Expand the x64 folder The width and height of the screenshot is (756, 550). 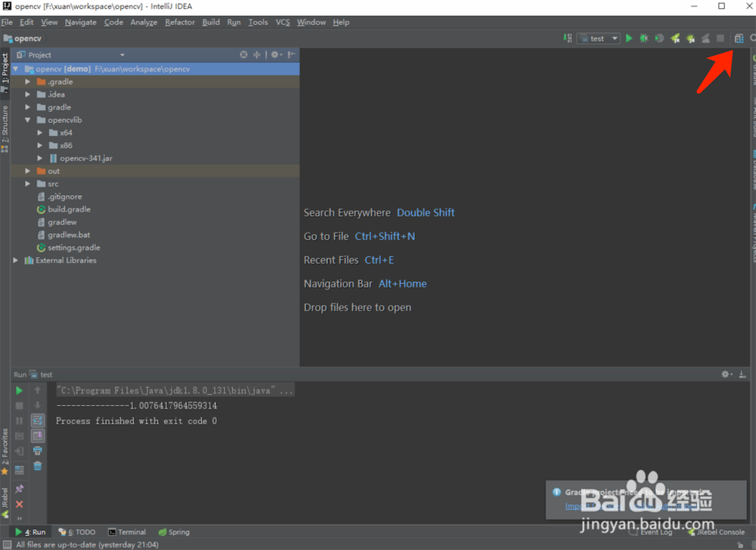pyautogui.click(x=39, y=132)
